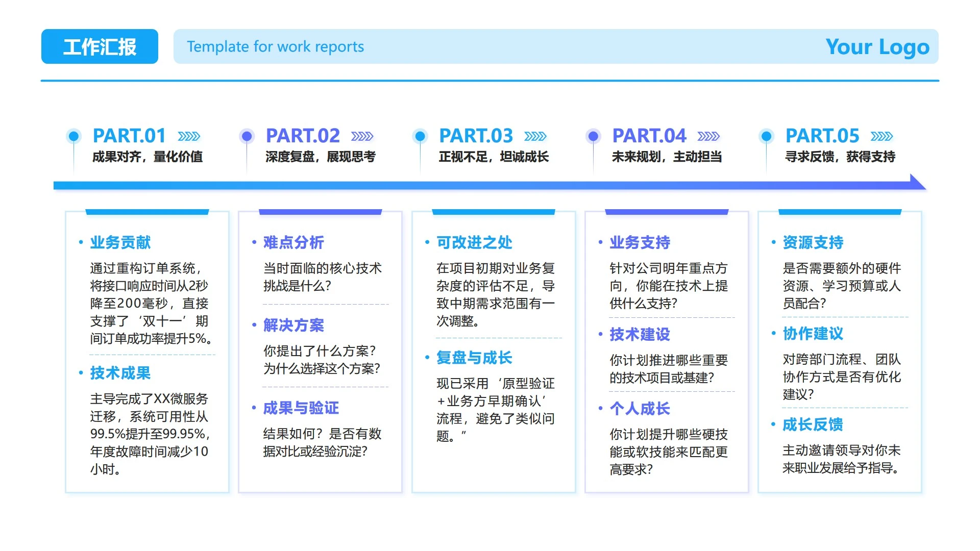
Task: Click the chevron arrows beside PART.01
Action: point(190,136)
